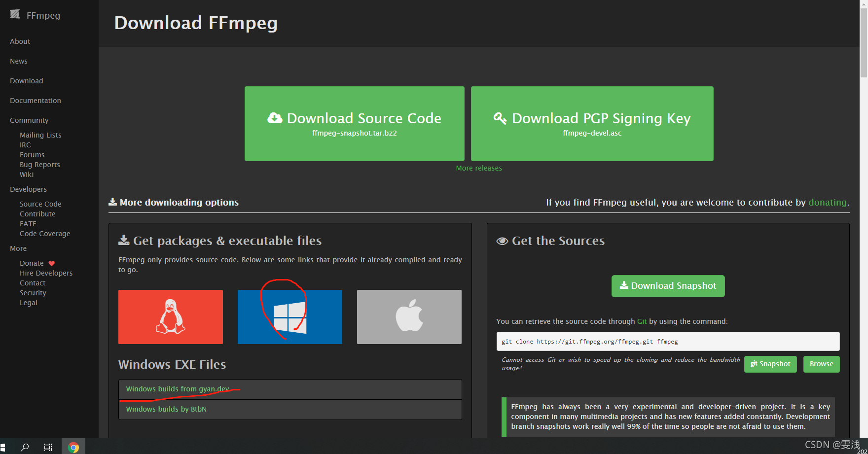Image resolution: width=868 pixels, height=454 pixels.
Task: Open Contribute sidebar link
Action: [x=37, y=214]
